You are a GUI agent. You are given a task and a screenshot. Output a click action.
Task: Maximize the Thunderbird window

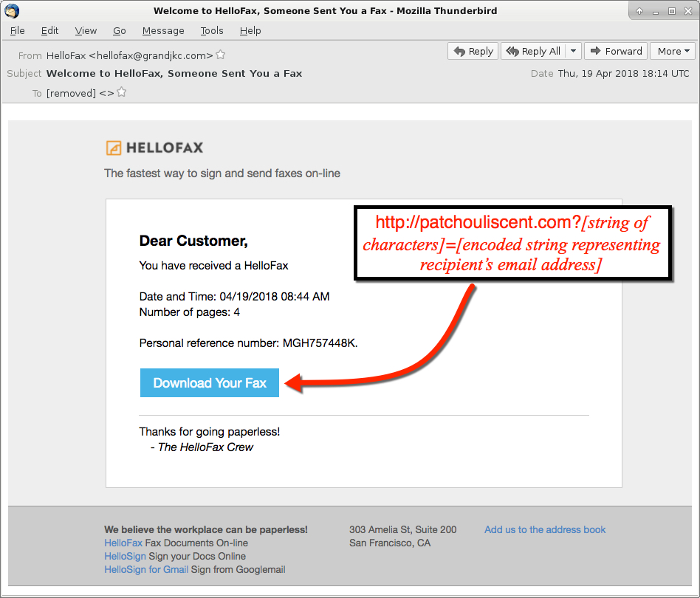pyautogui.click(x=671, y=11)
